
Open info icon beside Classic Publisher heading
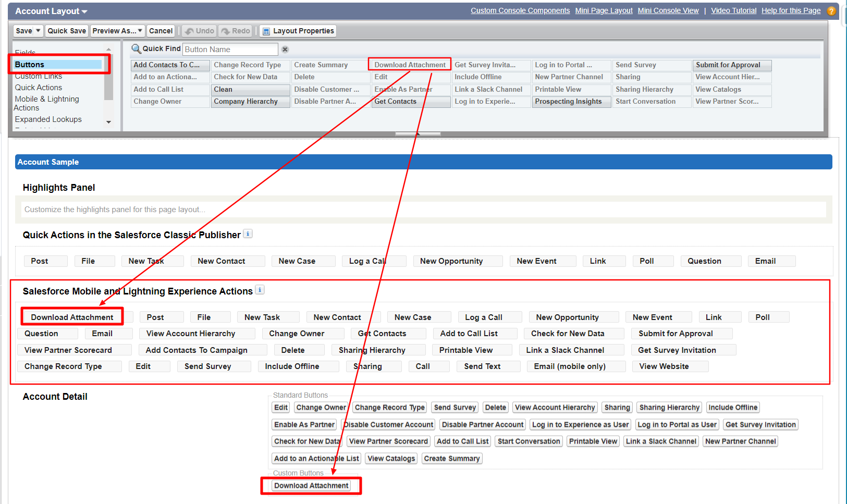click(248, 233)
